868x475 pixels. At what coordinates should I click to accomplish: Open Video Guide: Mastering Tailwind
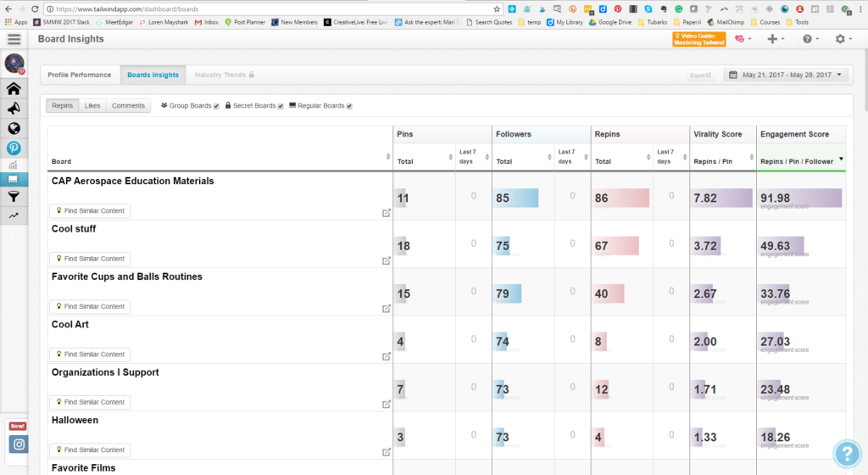click(698, 39)
